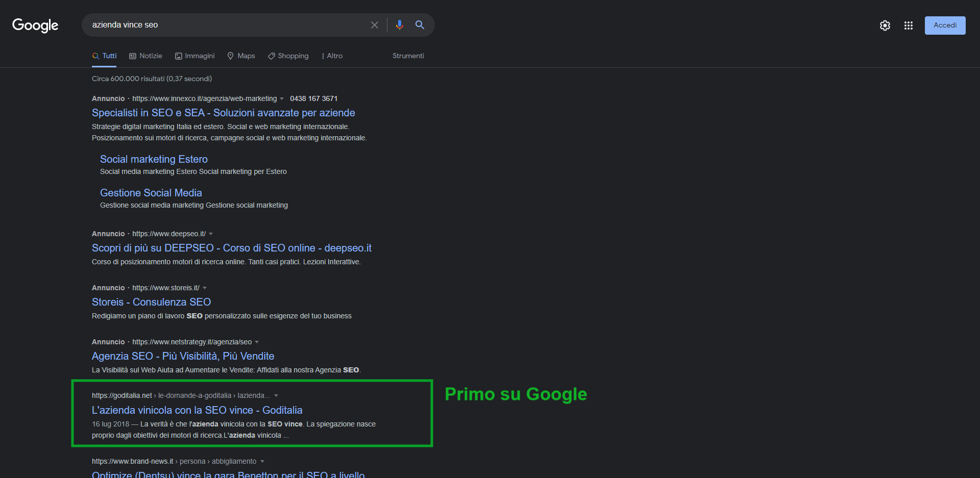Open the Social marketing Estero sitelink
Image resolution: width=980 pixels, height=478 pixels.
pos(154,159)
